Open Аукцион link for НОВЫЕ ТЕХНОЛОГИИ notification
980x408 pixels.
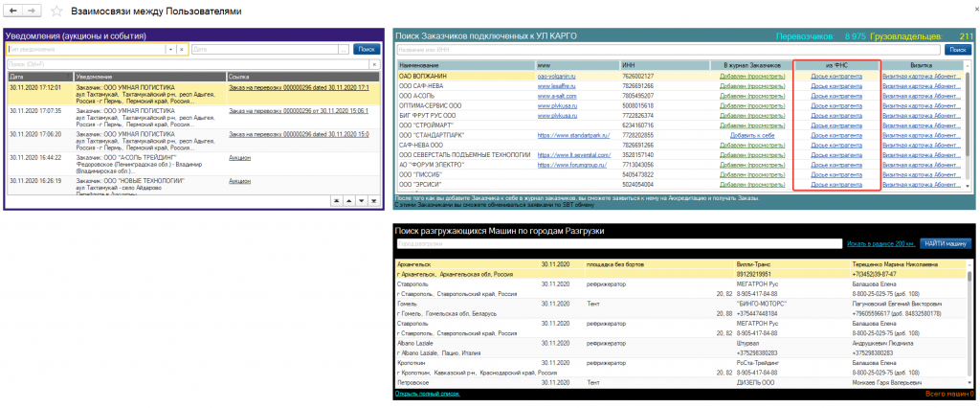(x=239, y=181)
